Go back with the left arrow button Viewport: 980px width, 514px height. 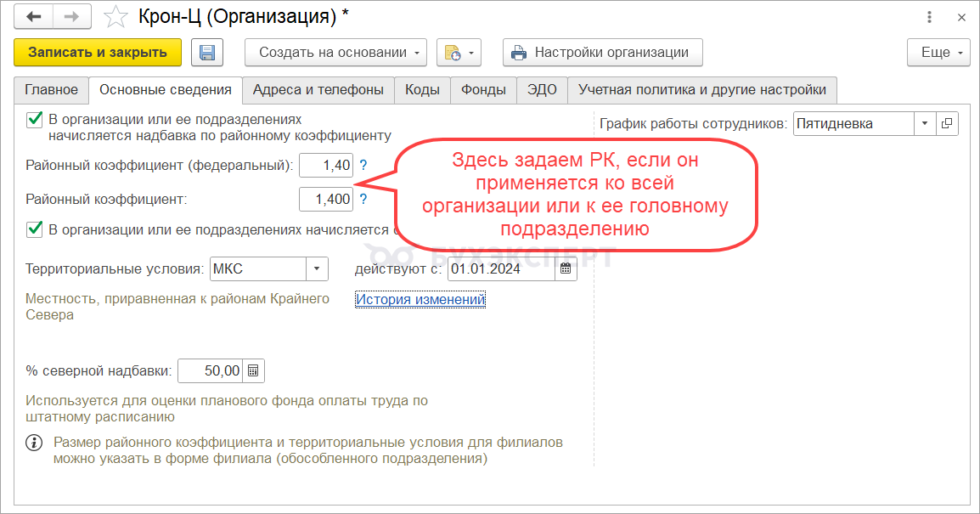(x=34, y=17)
